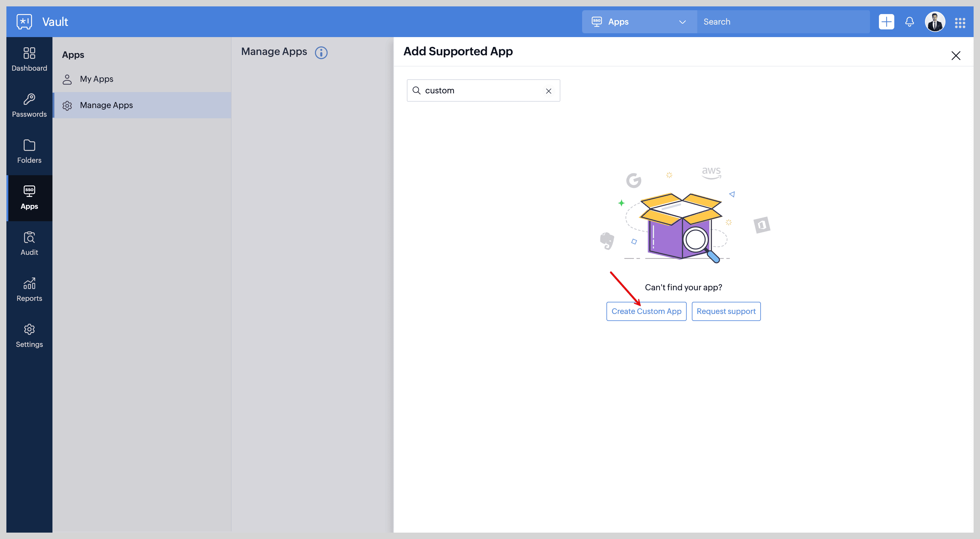Close the Add Supported App panel
Screen dimensions: 980x539
[x=955, y=56]
